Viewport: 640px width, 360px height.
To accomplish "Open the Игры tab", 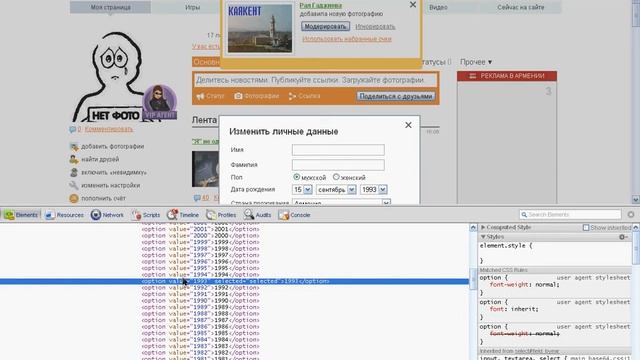I will (x=192, y=7).
